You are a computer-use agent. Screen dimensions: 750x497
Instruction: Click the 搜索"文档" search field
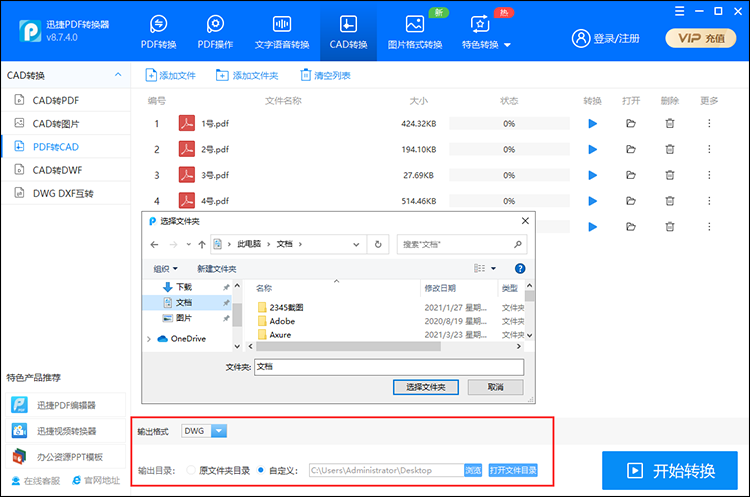[462, 244]
